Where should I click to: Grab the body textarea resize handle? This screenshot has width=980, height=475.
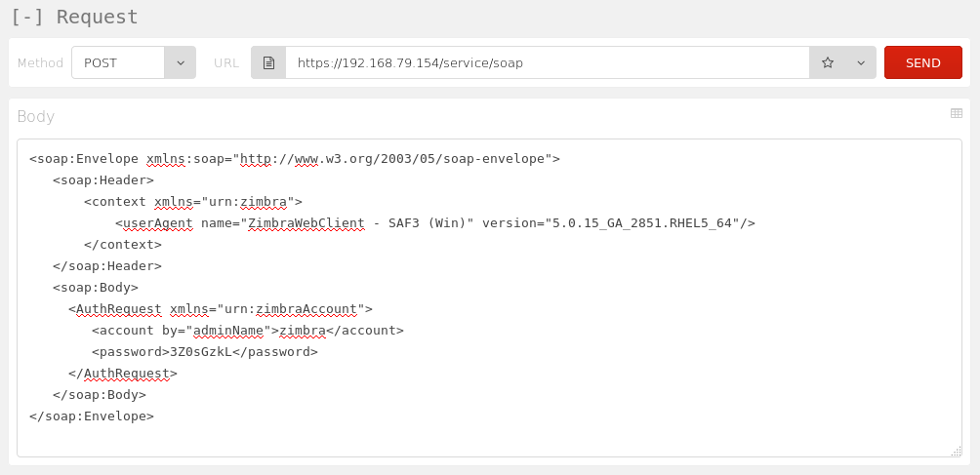click(957, 452)
